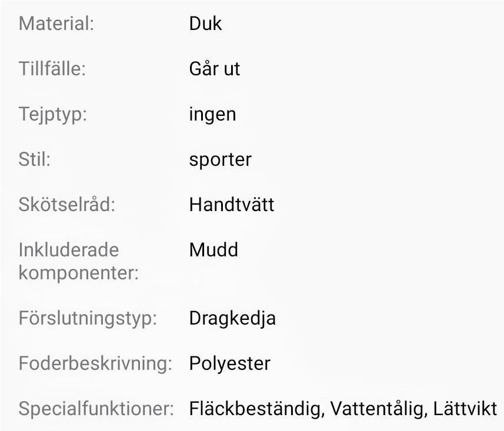Click the "Tejptyp:" label
The height and width of the screenshot is (431, 504).
pos(53,114)
